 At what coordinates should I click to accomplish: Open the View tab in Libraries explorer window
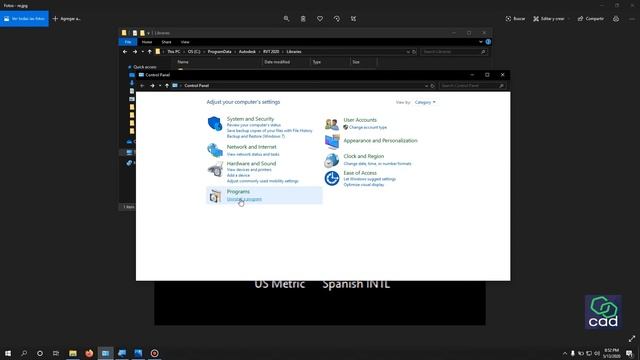(185, 42)
